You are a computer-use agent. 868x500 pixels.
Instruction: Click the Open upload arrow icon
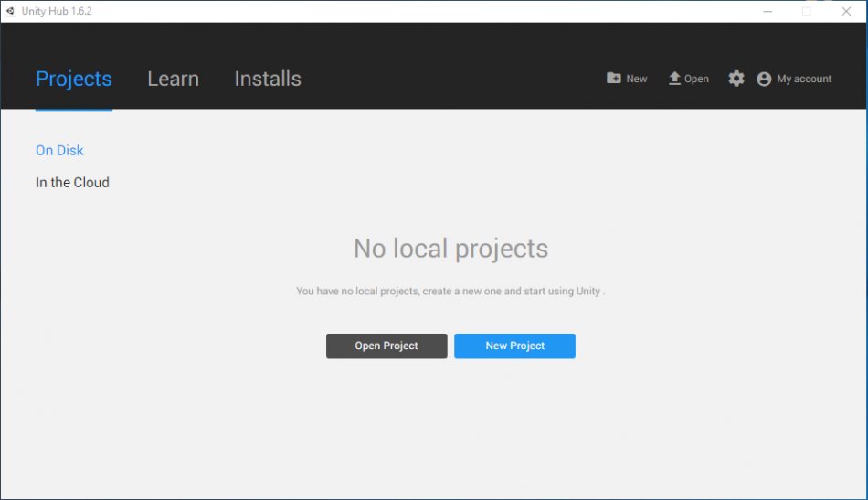[x=674, y=78]
